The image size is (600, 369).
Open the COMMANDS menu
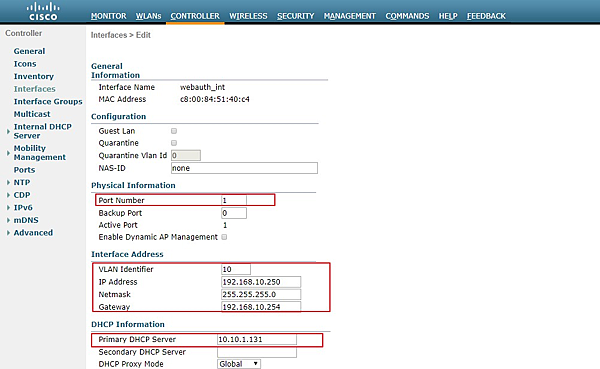[407, 16]
